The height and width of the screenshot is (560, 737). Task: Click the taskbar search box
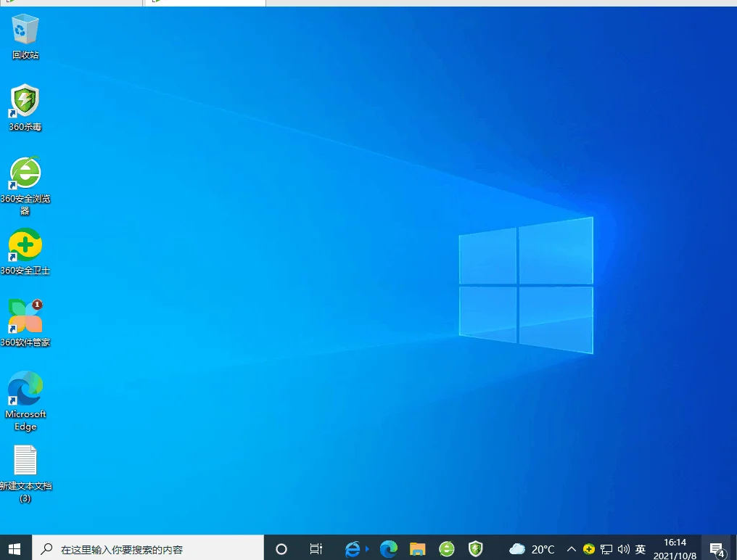click(148, 548)
